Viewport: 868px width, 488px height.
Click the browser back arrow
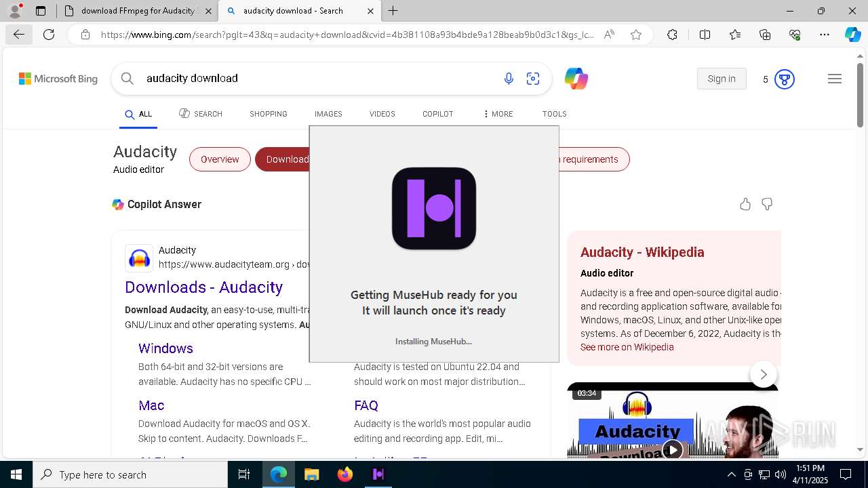coord(18,35)
